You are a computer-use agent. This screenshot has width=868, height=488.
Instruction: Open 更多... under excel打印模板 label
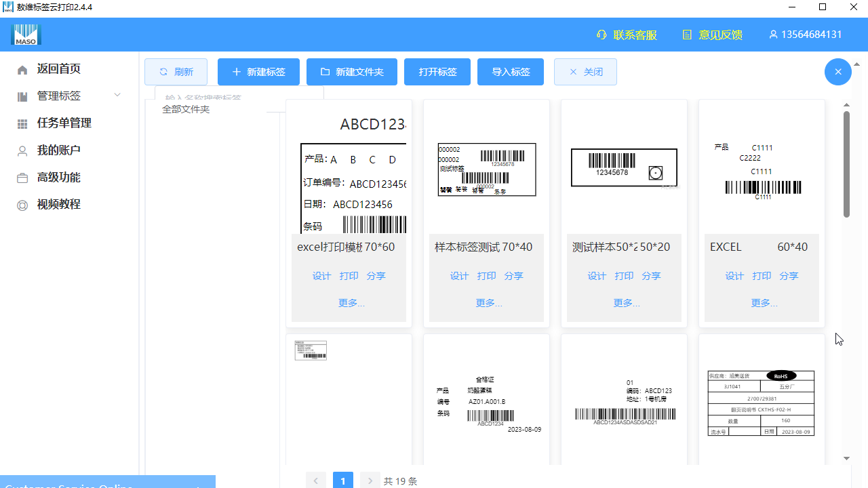[x=351, y=303]
